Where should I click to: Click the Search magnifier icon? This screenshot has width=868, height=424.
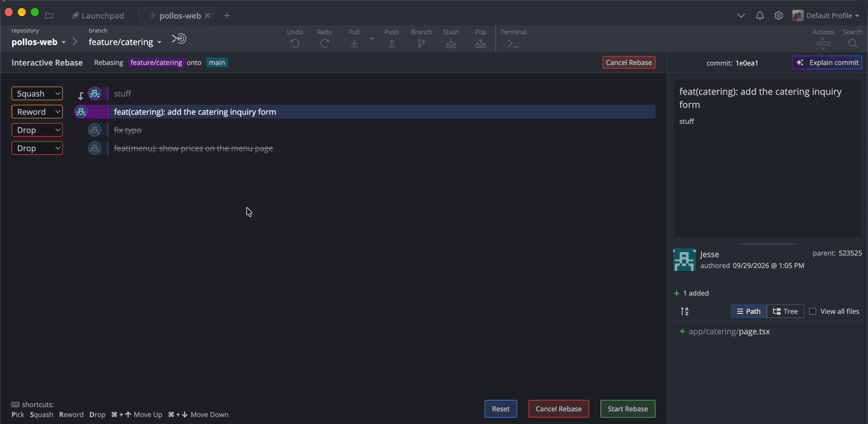tap(853, 43)
